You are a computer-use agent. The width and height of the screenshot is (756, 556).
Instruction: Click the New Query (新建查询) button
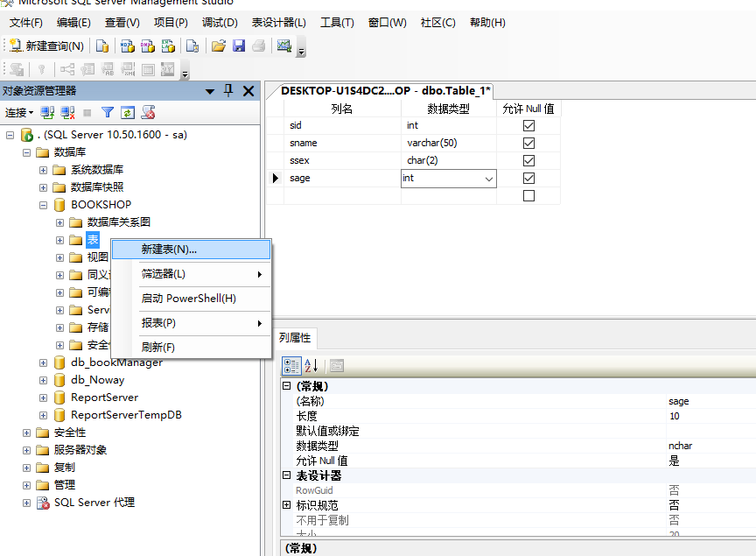[x=46, y=46]
